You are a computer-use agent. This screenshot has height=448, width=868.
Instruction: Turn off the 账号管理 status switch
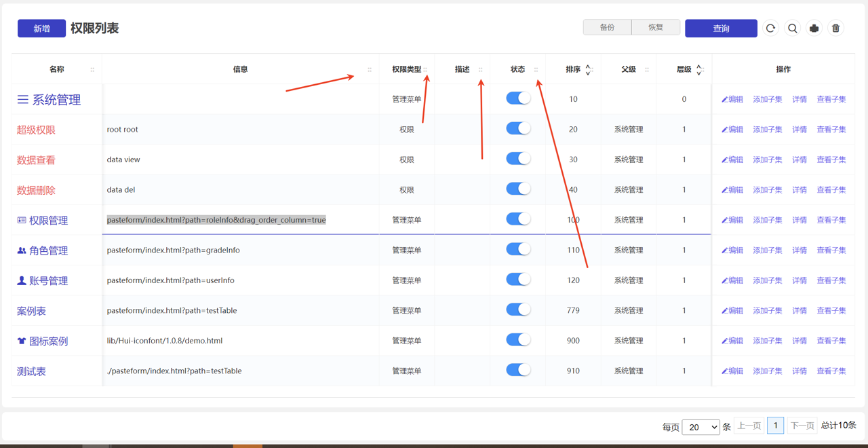tap(518, 280)
